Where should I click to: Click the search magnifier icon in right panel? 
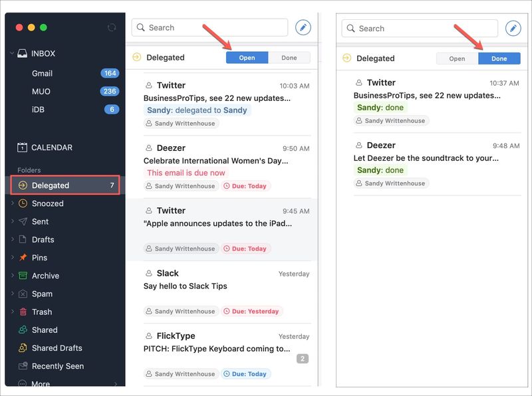click(x=350, y=28)
